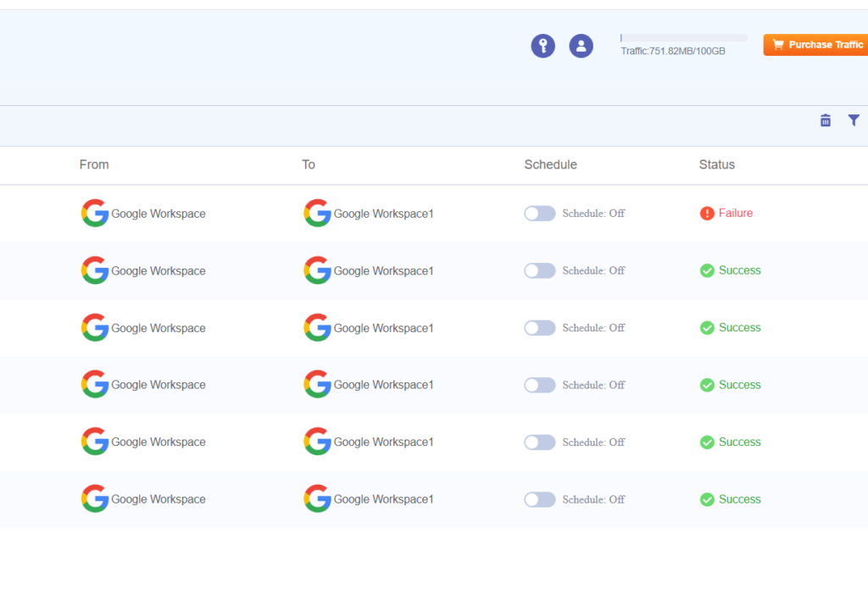Click the Purchase Traffic button
The image size is (868, 595).
point(816,45)
